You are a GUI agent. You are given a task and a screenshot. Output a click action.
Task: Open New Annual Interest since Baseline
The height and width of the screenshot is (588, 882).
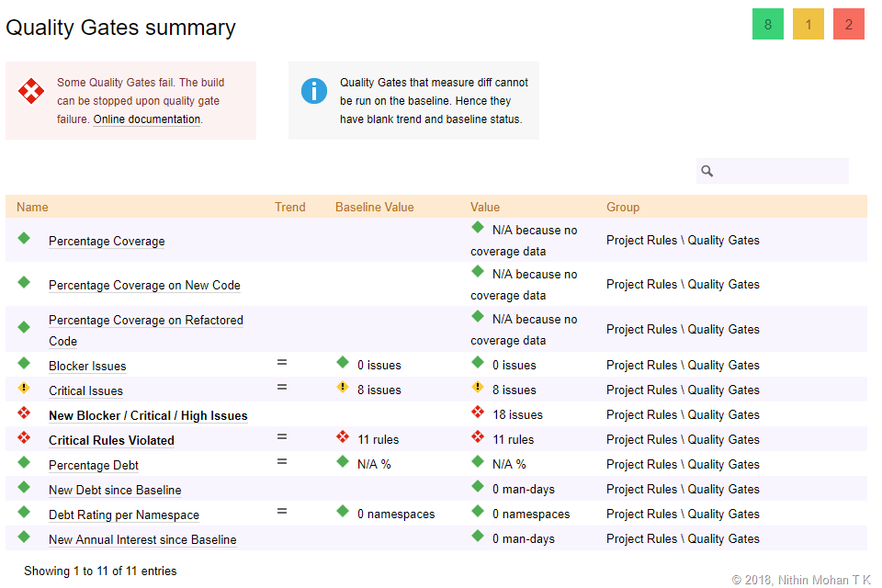pyautogui.click(x=142, y=540)
